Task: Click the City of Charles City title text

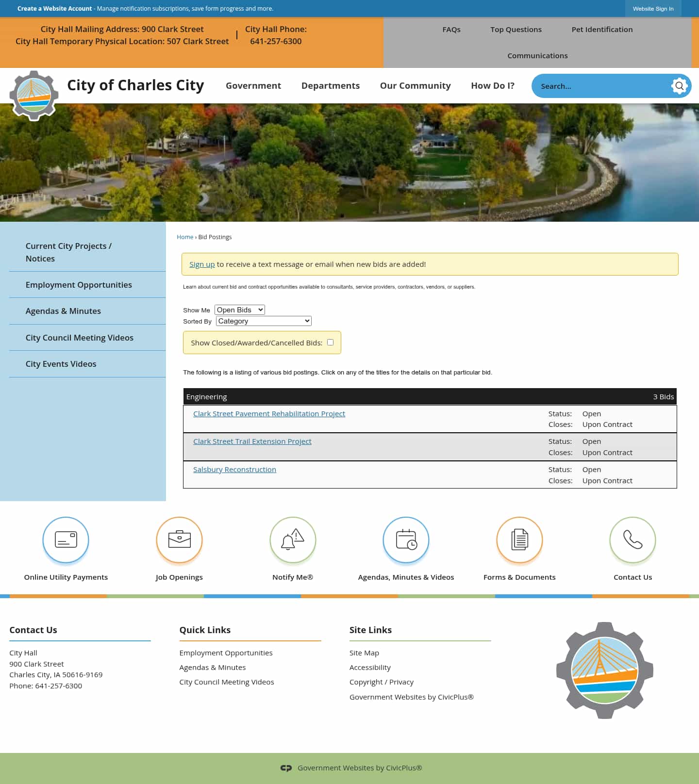Action: click(135, 85)
